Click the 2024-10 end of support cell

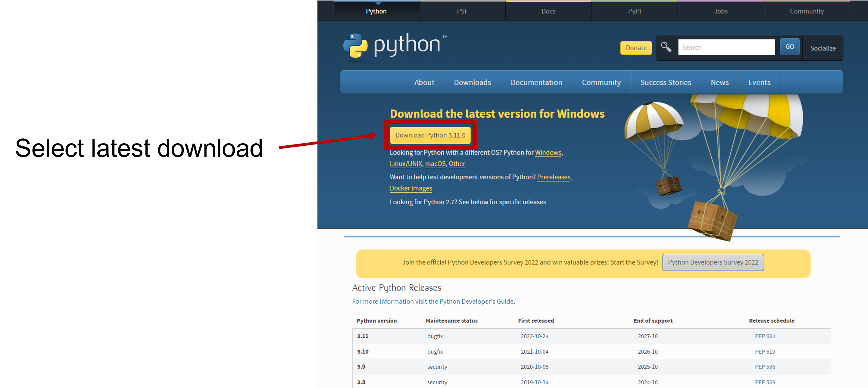647,382
